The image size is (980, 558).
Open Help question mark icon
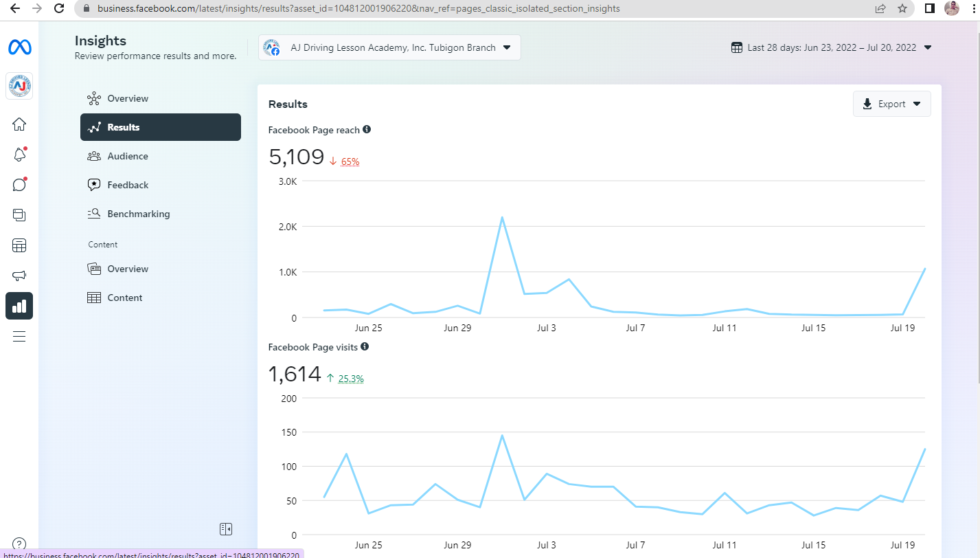click(19, 544)
